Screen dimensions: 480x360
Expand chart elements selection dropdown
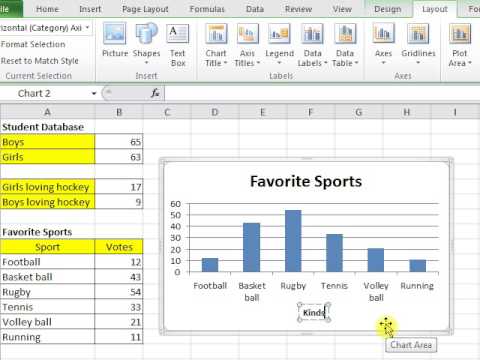87,28
